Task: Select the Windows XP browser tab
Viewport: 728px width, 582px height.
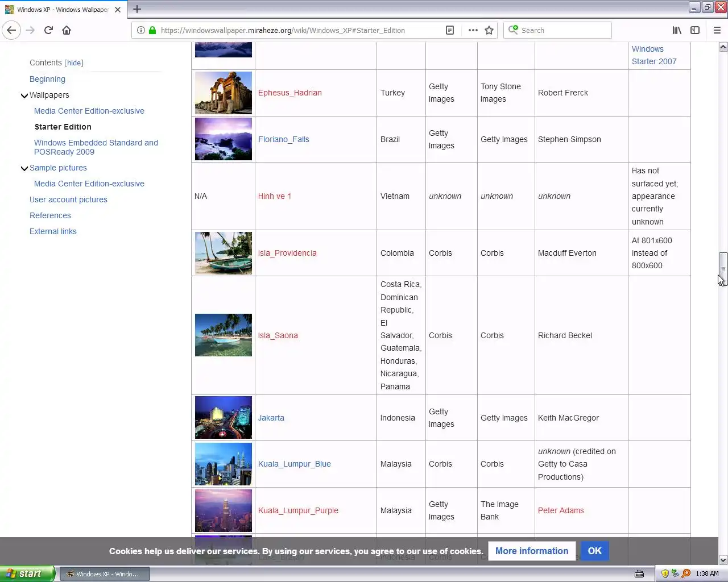Action: pyautogui.click(x=63, y=10)
